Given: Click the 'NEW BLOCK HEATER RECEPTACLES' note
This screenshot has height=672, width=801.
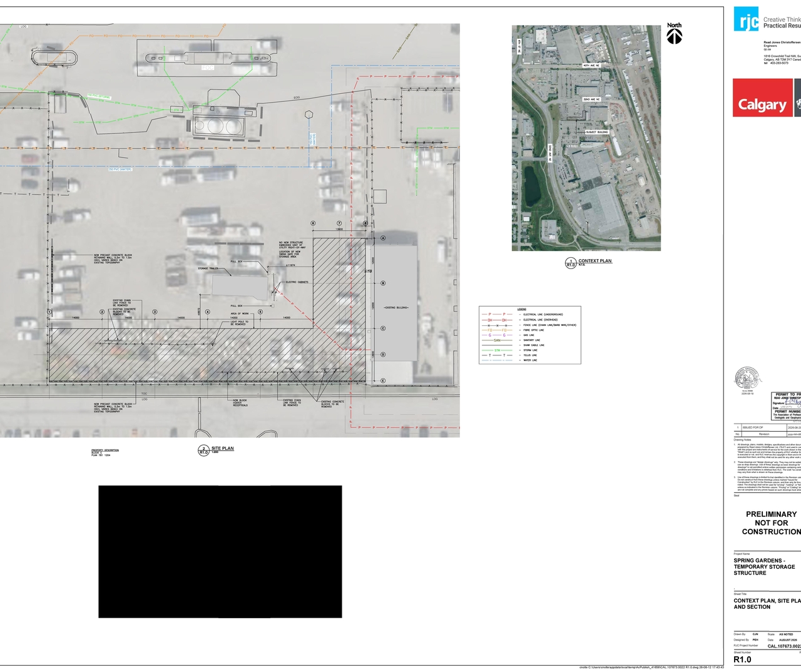Looking at the screenshot, I should click(x=240, y=403).
